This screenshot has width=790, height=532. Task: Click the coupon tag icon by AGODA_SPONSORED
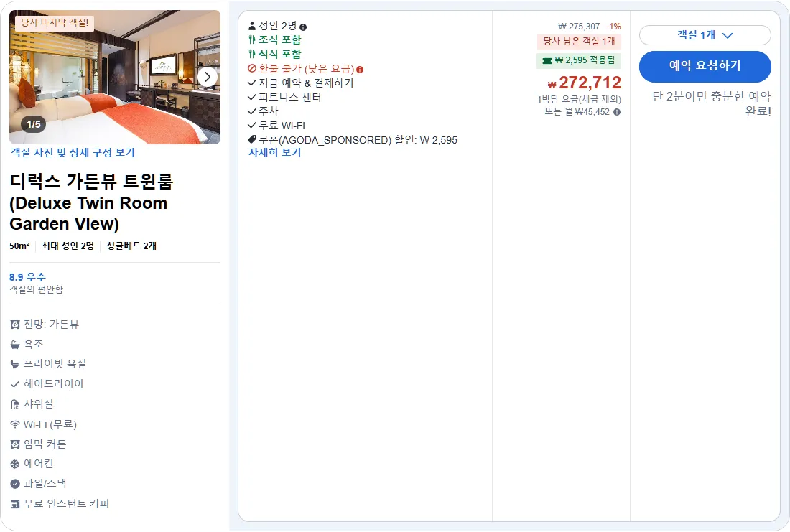tap(252, 139)
